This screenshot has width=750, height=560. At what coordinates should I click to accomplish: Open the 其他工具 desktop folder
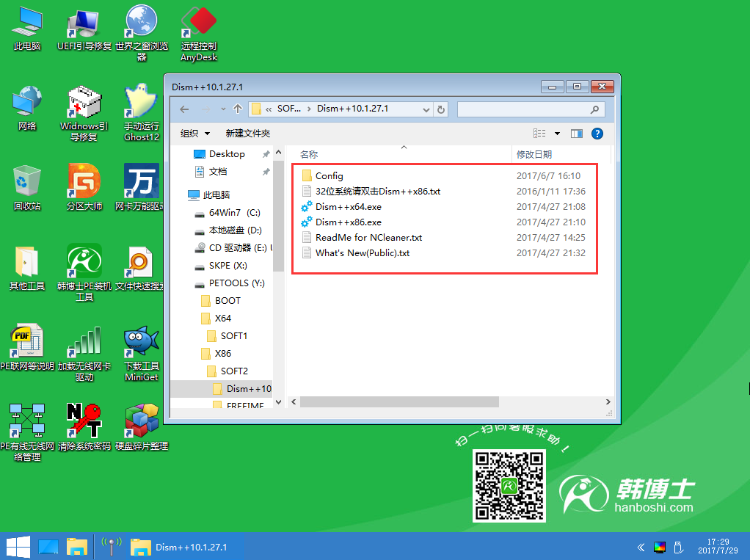coord(27,269)
